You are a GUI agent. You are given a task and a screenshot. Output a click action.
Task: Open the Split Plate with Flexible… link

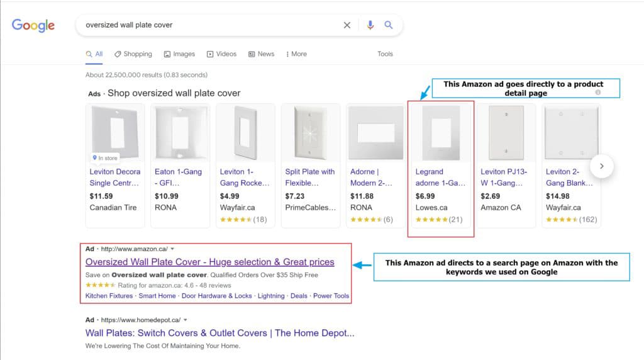point(309,177)
